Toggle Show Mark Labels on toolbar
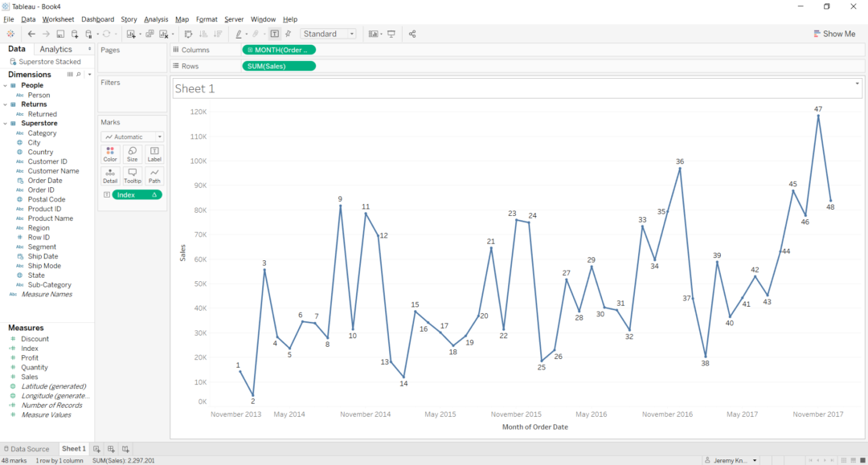The image size is (868, 465). tap(274, 34)
